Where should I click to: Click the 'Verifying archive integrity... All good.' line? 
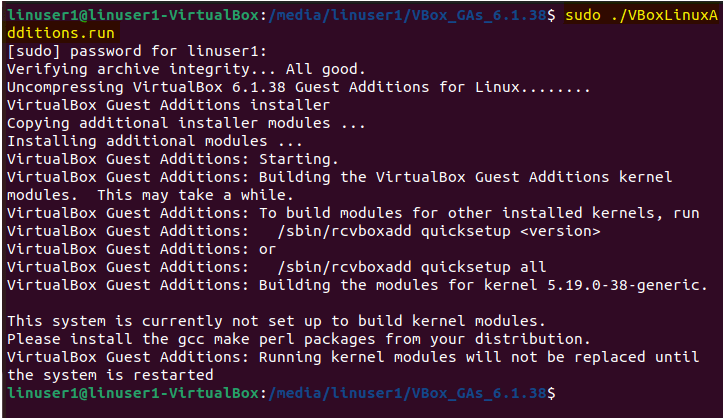coord(186,69)
